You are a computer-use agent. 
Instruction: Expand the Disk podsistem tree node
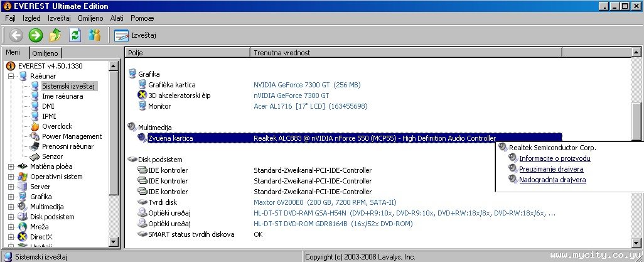11,217
